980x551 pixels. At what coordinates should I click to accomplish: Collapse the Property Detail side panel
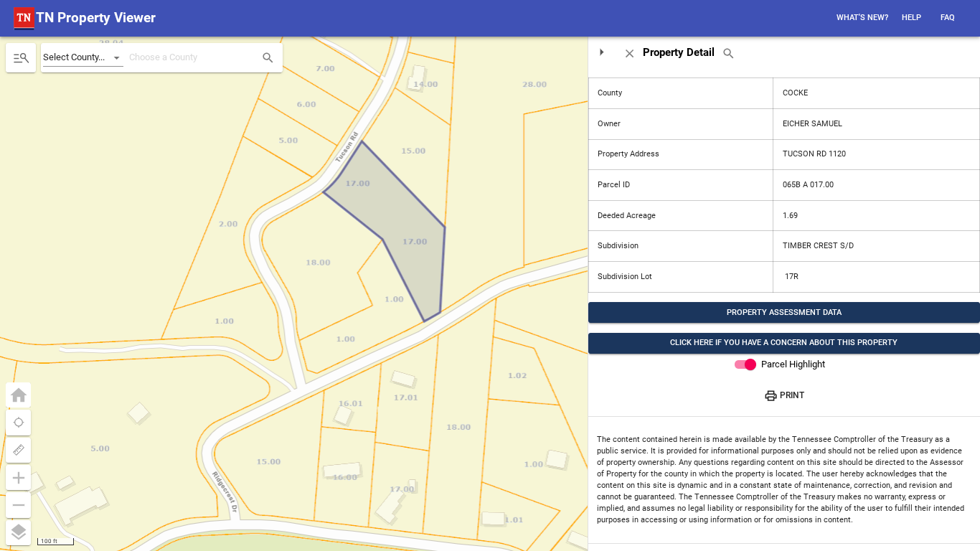tap(602, 52)
